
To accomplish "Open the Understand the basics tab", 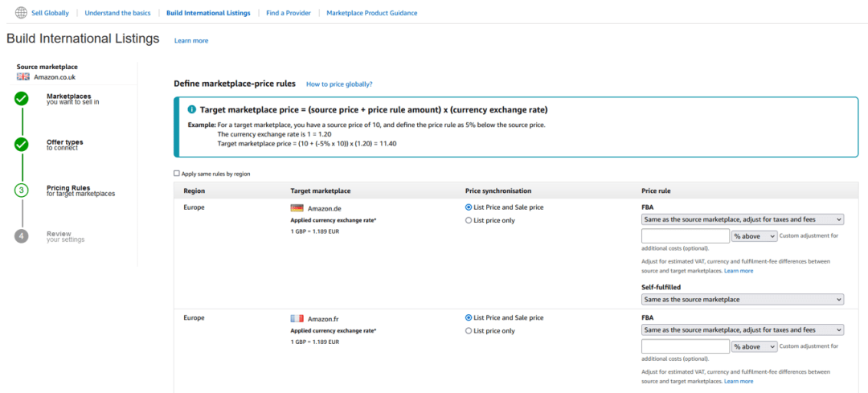I will point(117,13).
